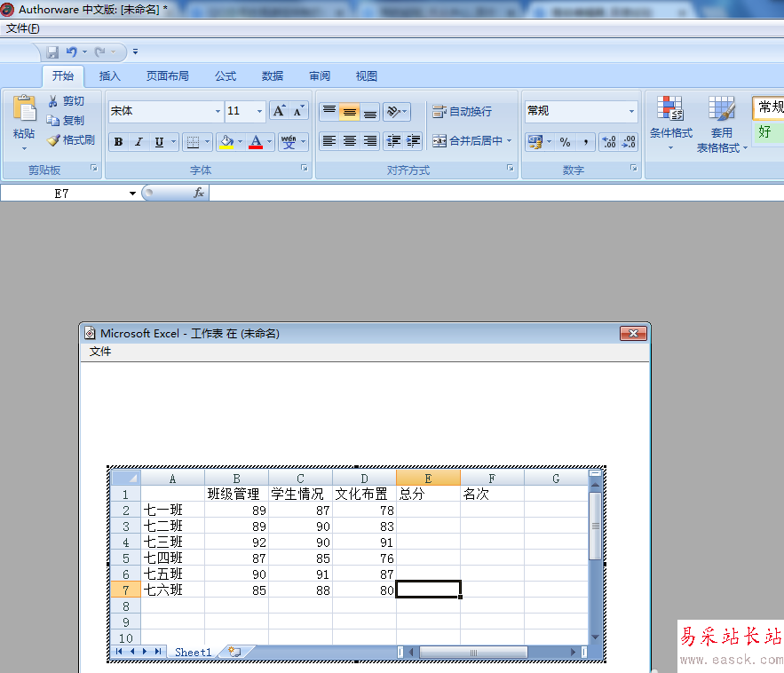784x673 pixels.
Task: Click the 自动换行 wrap text button
Action: coord(462,112)
